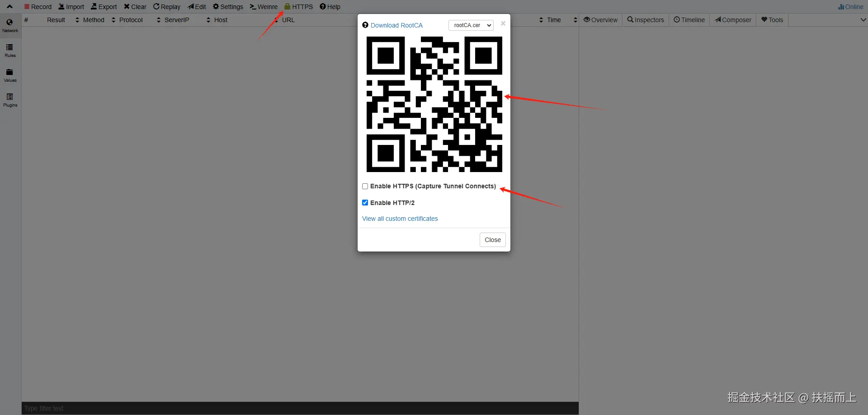Click the Online status indicator
The height and width of the screenshot is (415, 868).
(x=851, y=7)
